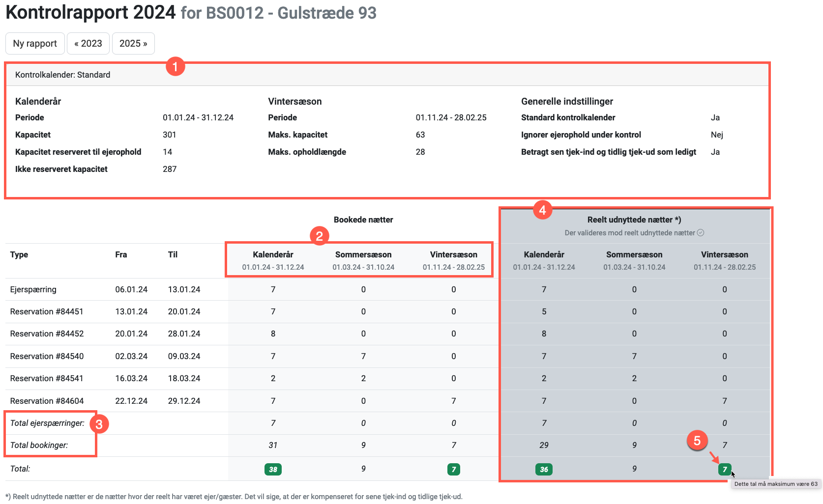The image size is (823, 504).
Task: Click Sommersæson header under Reelt udnyttede nætter
Action: point(634,254)
